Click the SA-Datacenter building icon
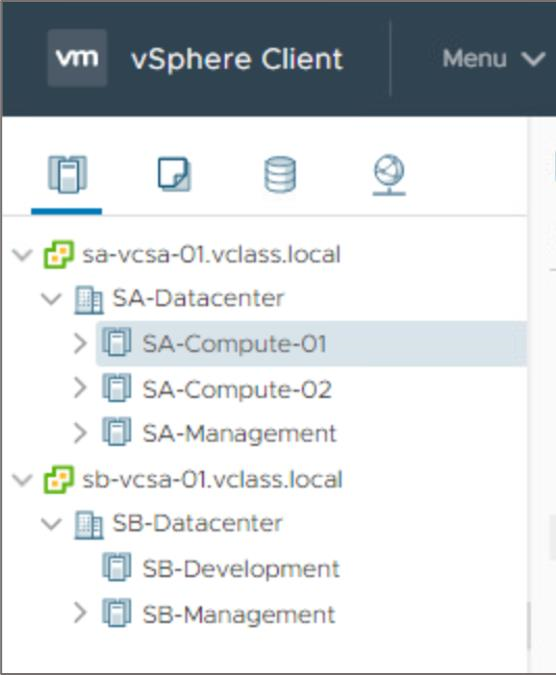This screenshot has width=556, height=675. pos(89,300)
